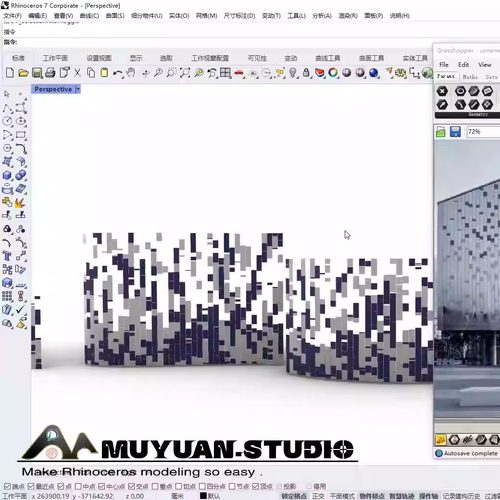Toggle 平面模式 in the status bar
Viewport: 500px width, 500px height.
[342, 496]
